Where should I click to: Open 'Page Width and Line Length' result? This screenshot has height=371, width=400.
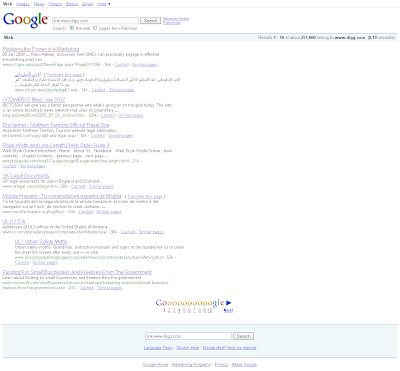[56, 145]
